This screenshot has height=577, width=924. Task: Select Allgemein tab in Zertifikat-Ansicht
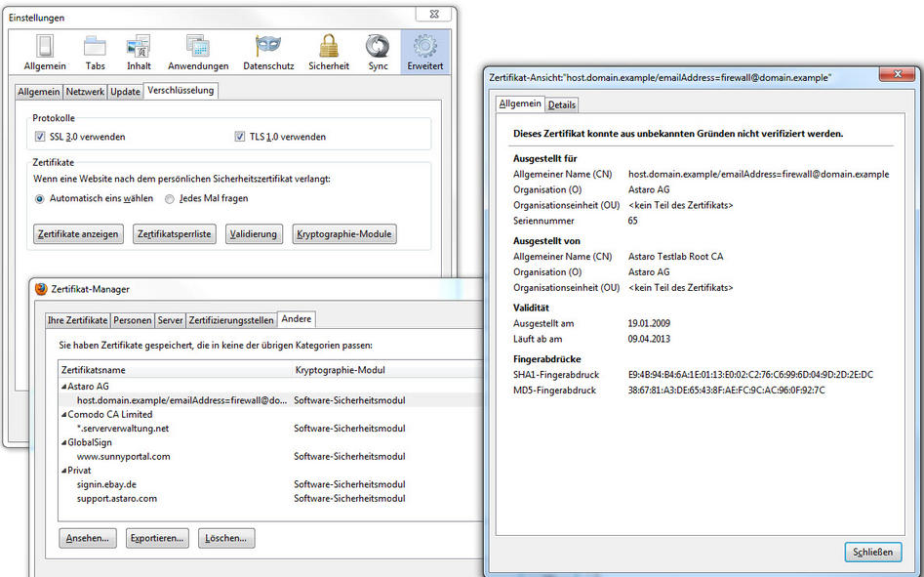tap(520, 103)
